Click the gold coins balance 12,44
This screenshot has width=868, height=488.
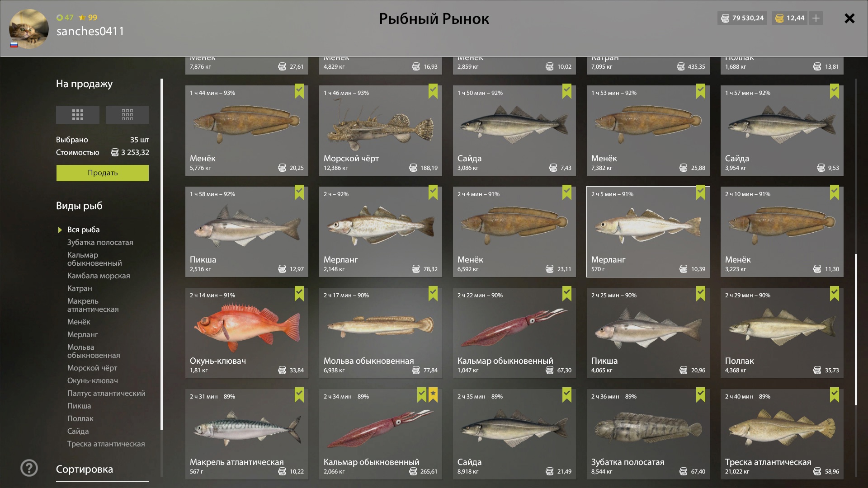tap(790, 18)
